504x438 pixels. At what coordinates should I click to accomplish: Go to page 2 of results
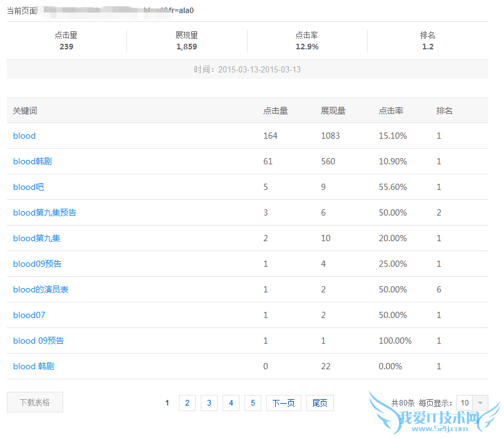pos(187,403)
